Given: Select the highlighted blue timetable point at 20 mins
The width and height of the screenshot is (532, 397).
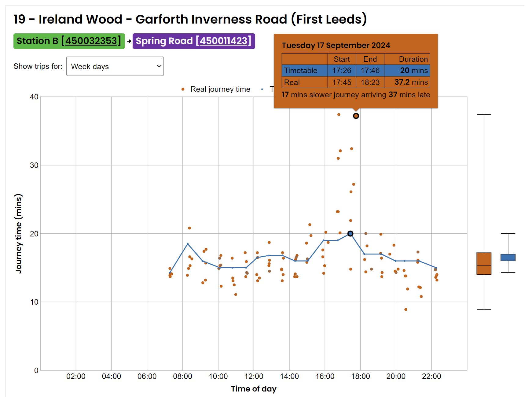Looking at the screenshot, I should pos(350,234).
